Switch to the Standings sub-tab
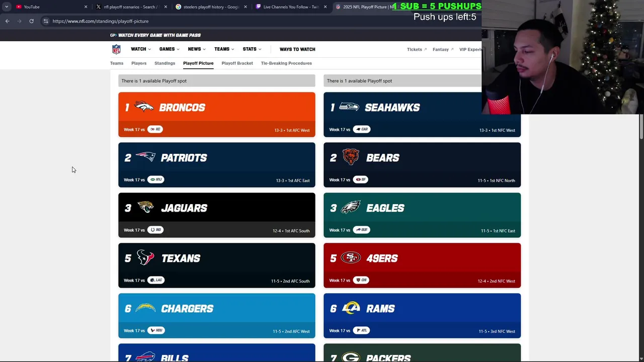644x362 pixels. click(165, 63)
